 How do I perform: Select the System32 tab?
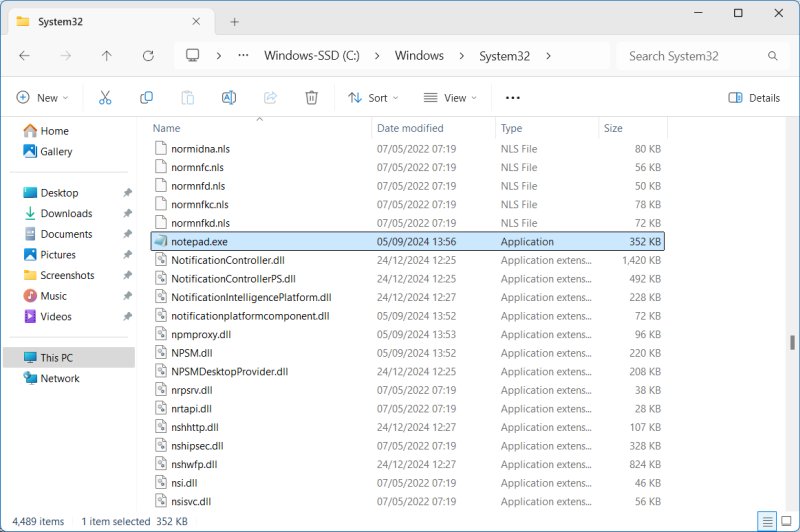100,21
